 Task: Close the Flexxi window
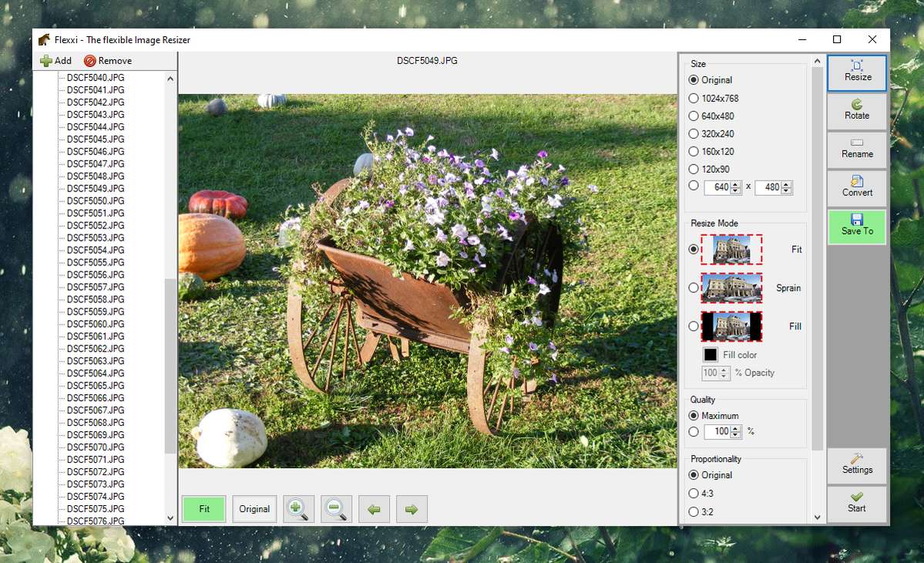pos(872,39)
